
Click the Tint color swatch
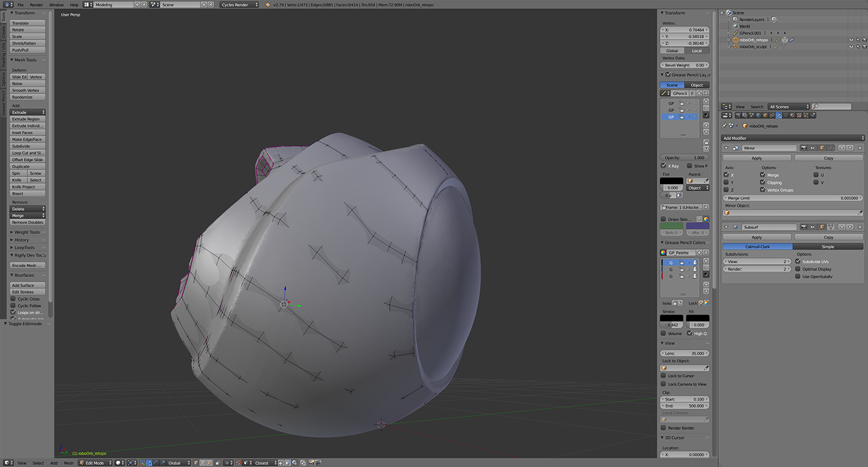(671, 181)
